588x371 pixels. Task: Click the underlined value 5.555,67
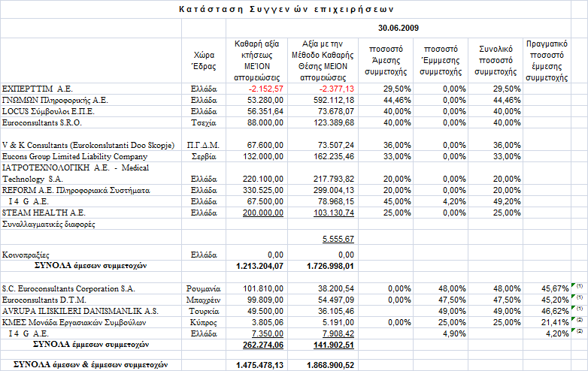338,239
